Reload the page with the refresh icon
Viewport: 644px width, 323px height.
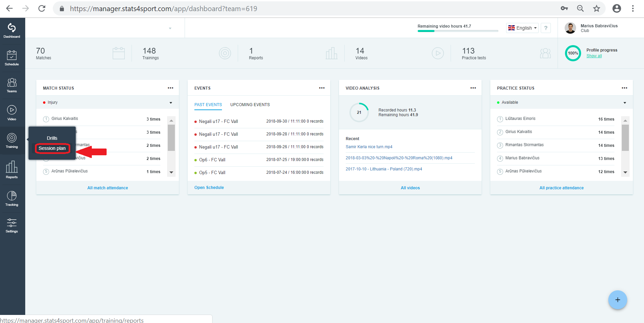tap(42, 8)
